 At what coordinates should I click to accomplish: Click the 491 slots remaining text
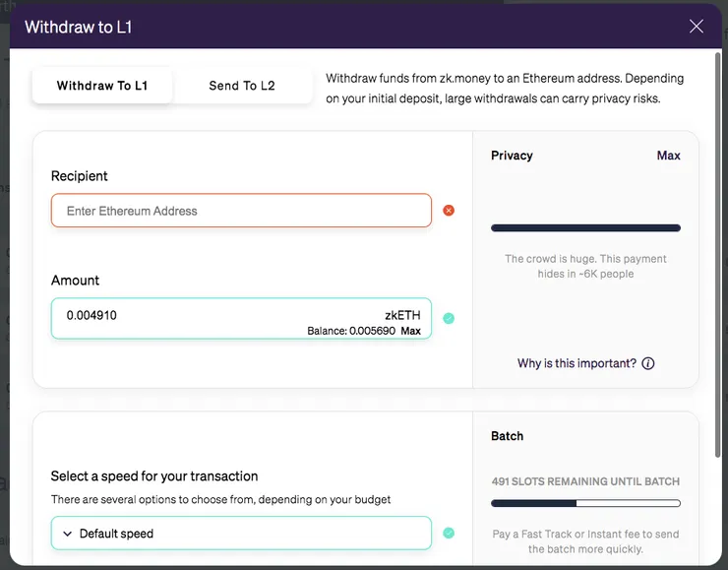click(x=585, y=481)
